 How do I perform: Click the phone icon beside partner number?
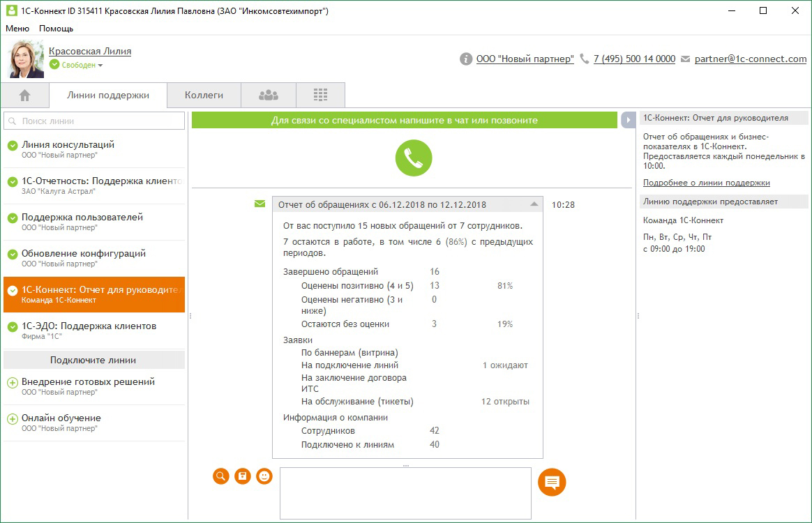tap(585, 59)
